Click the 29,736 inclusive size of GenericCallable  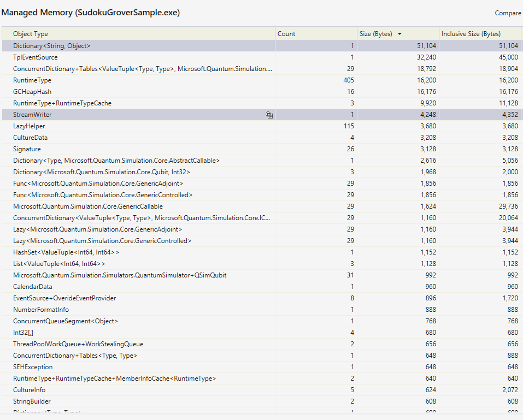point(508,206)
